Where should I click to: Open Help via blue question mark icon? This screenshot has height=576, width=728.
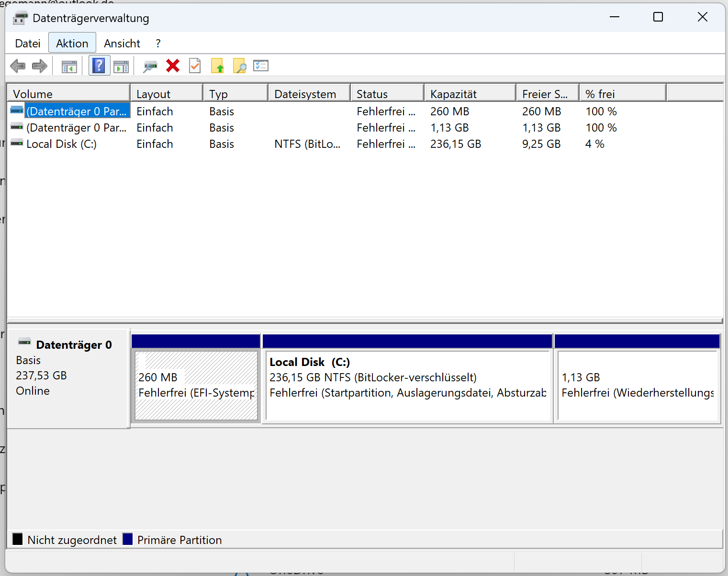[x=99, y=66]
